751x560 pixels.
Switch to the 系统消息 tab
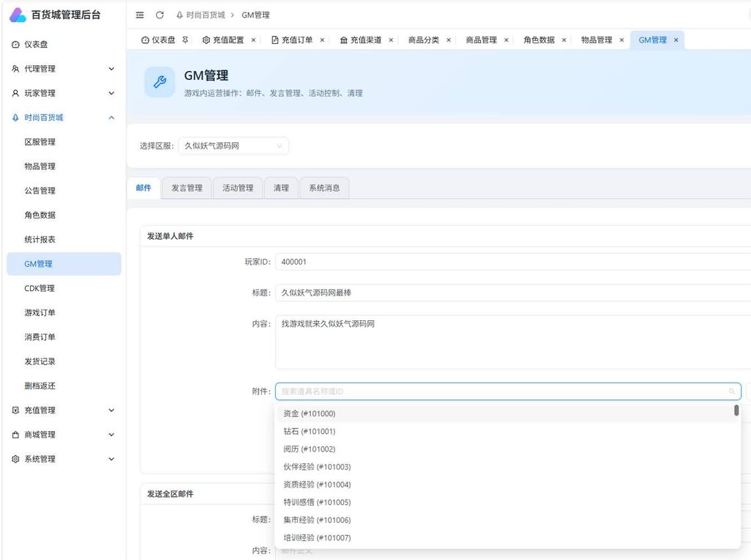click(324, 188)
